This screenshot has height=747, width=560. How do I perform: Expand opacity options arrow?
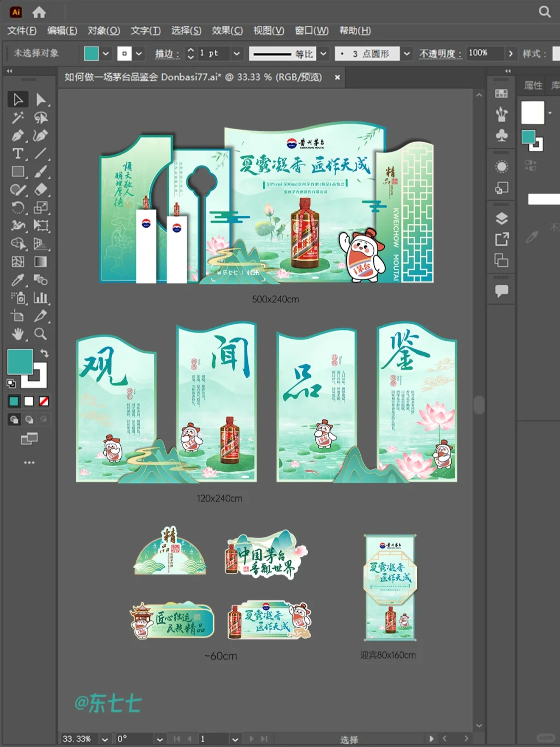point(511,53)
